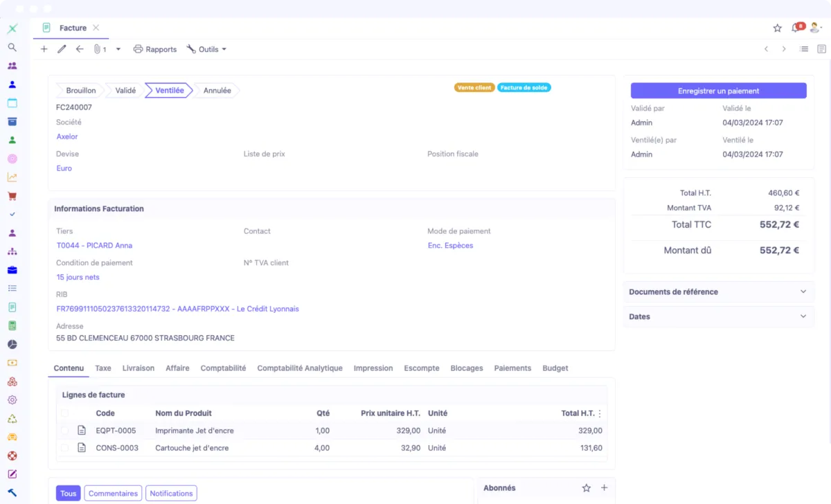This screenshot has height=504, width=831.
Task: Open the T0044 - PICARD Anna link
Action: click(x=94, y=246)
